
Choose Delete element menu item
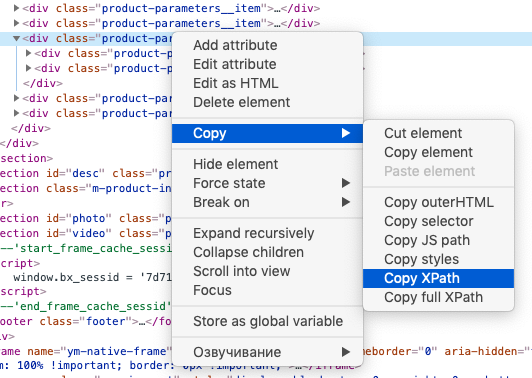point(267,102)
